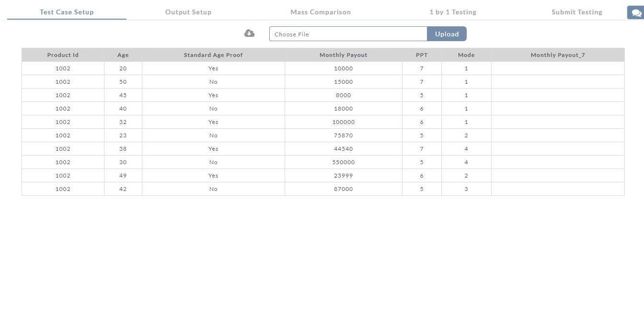Switch to the Output Setup tab
The width and height of the screenshot is (644, 336).
point(188,12)
